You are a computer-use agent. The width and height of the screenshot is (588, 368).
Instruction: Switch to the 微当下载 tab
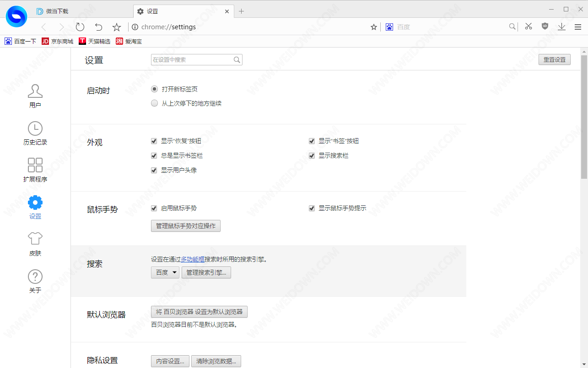(82, 11)
